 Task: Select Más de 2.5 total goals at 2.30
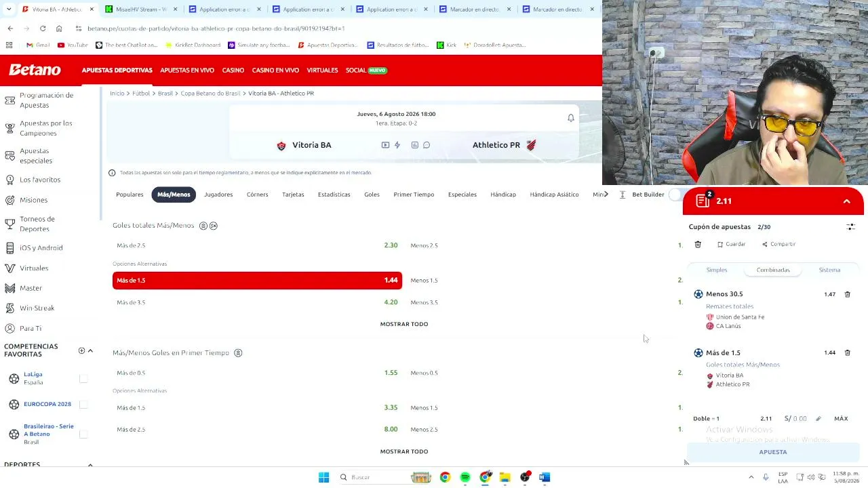[257, 245]
